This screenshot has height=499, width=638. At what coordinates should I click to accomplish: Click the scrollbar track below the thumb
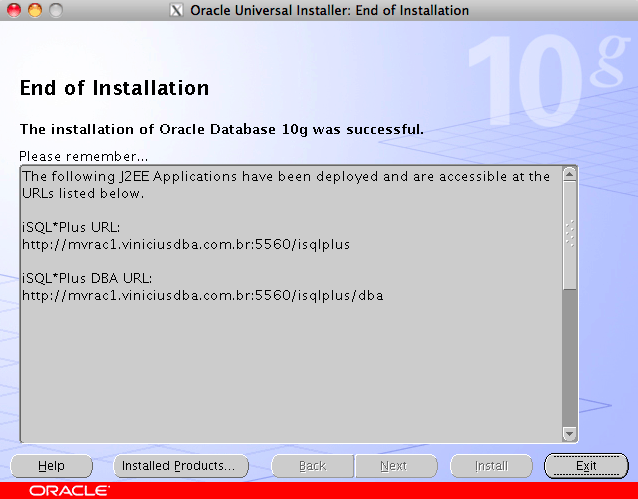(x=570, y=360)
